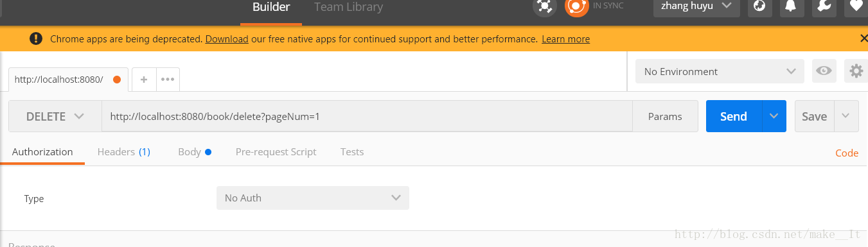The image size is (868, 247).
Task: Click the request URL input field
Action: [367, 116]
